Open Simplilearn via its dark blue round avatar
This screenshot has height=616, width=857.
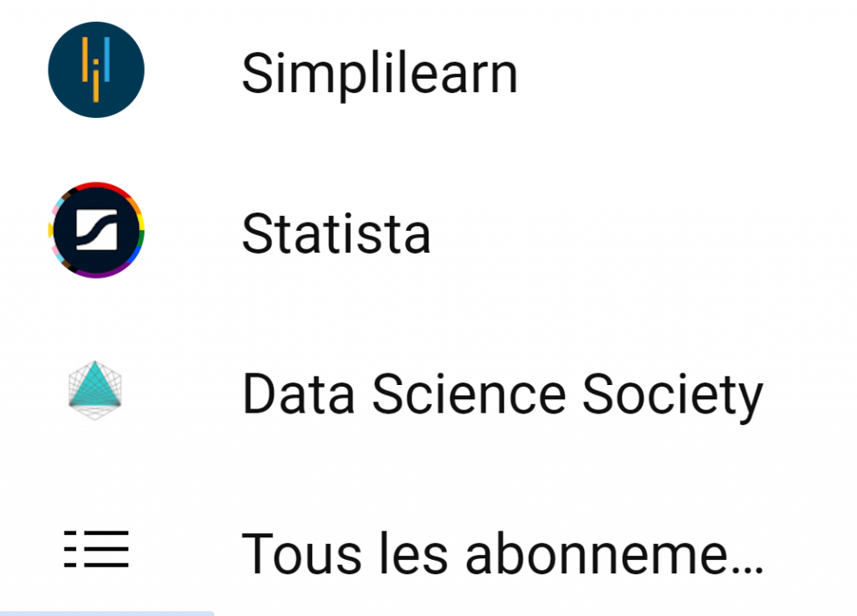pos(96,70)
